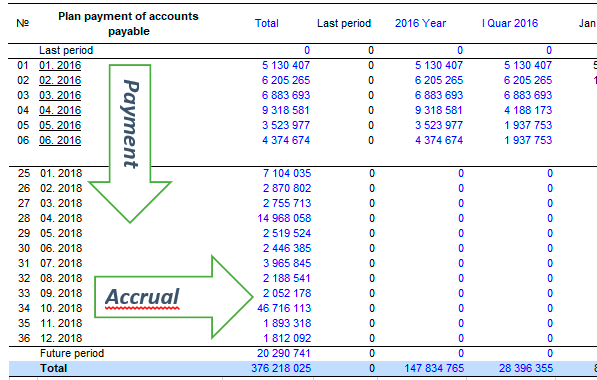Click I Quar value 1 937 753 in row 06

(528, 141)
